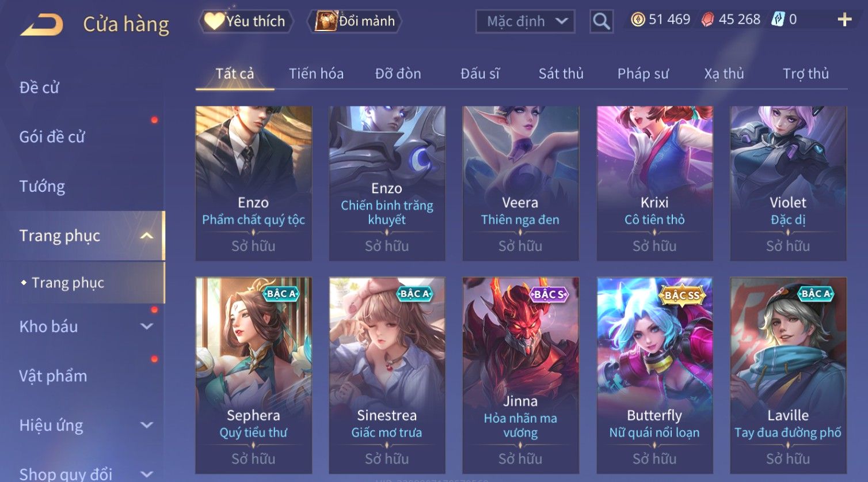
Task: Open Gói đề cử in sidebar
Action: tap(52, 137)
